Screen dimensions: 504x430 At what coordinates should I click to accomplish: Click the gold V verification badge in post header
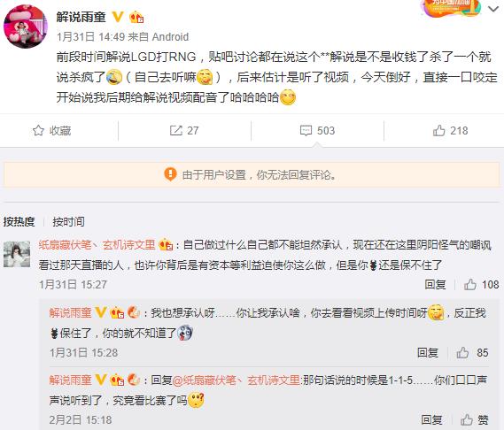(x=118, y=17)
